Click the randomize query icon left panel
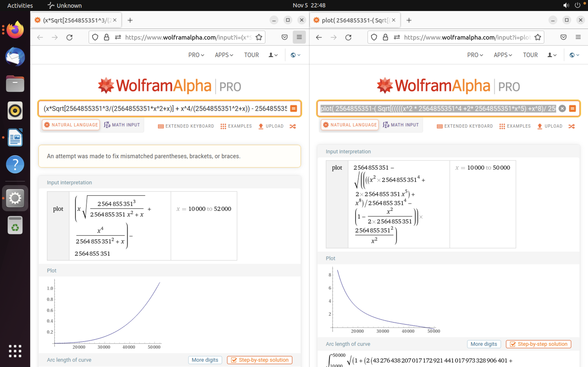 tap(293, 126)
